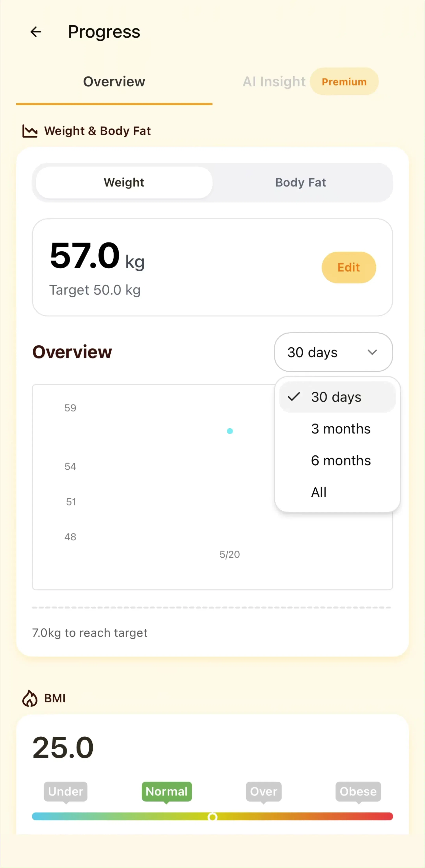Click the Weight & Body Fat chart icon
Image resolution: width=425 pixels, height=868 pixels.
(x=30, y=131)
